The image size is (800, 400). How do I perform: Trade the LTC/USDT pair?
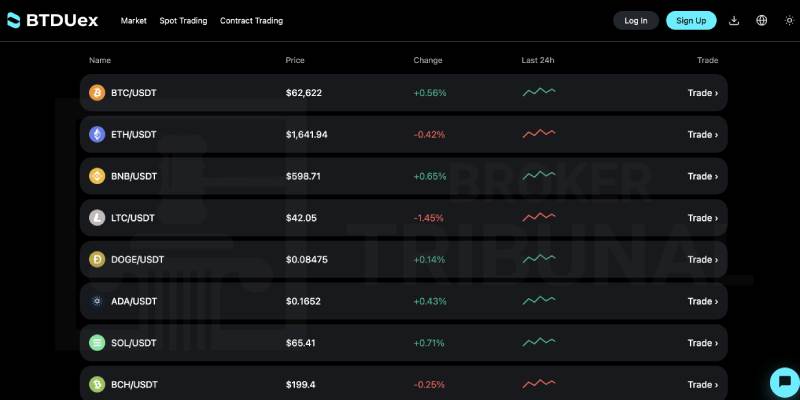[x=703, y=218]
